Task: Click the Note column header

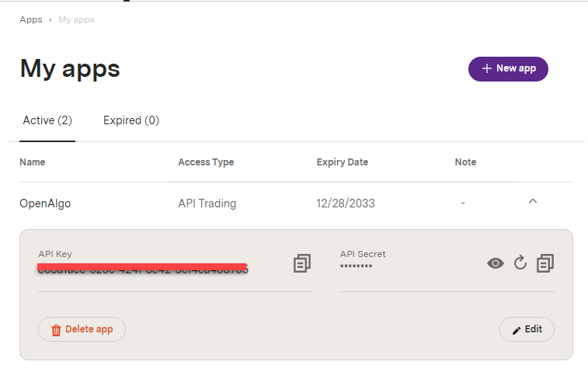Action: [465, 162]
